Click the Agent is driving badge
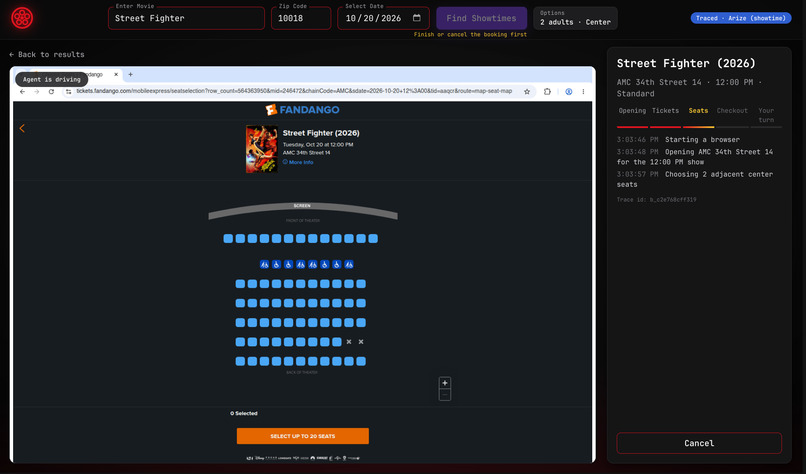Screen dimensions: 806x474 [51, 79]
